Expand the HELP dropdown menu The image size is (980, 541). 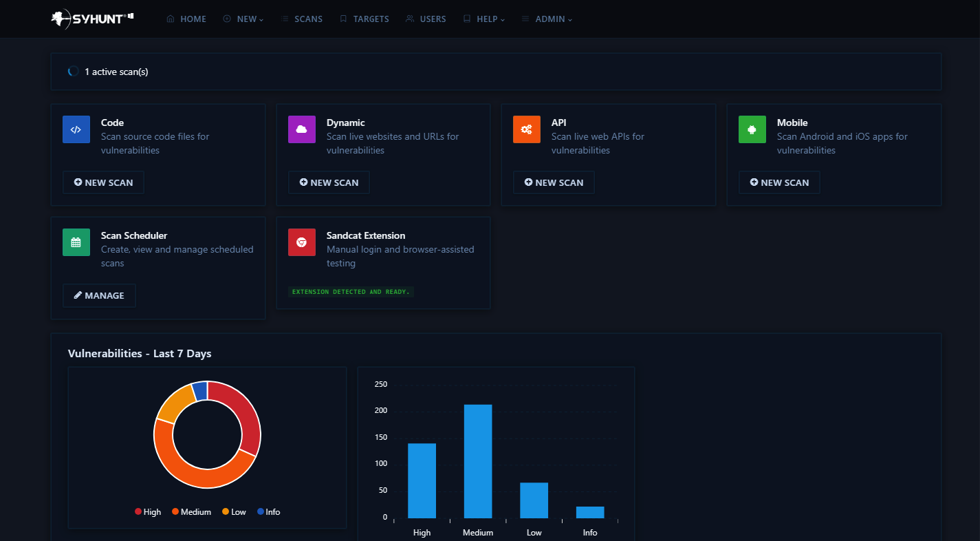(484, 19)
